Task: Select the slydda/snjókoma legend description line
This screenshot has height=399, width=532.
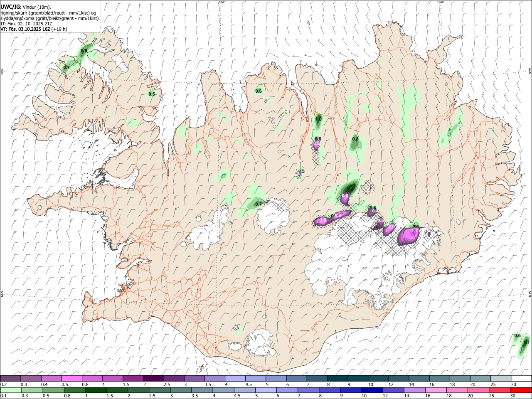Action: click(49, 18)
